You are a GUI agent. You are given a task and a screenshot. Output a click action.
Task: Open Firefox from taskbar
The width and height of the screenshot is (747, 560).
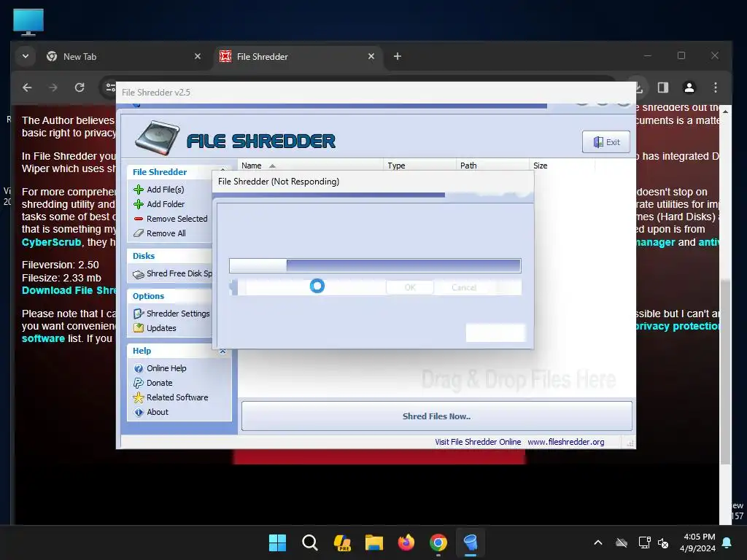(406, 542)
